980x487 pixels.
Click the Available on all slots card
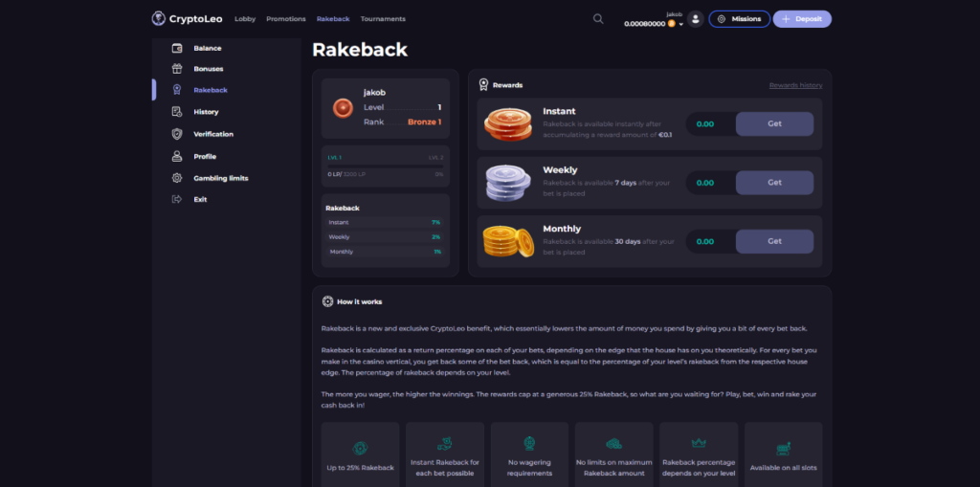(783, 454)
